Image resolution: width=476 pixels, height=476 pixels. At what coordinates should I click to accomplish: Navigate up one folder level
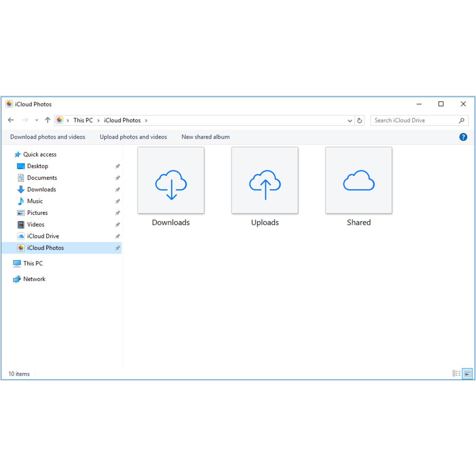(48, 120)
